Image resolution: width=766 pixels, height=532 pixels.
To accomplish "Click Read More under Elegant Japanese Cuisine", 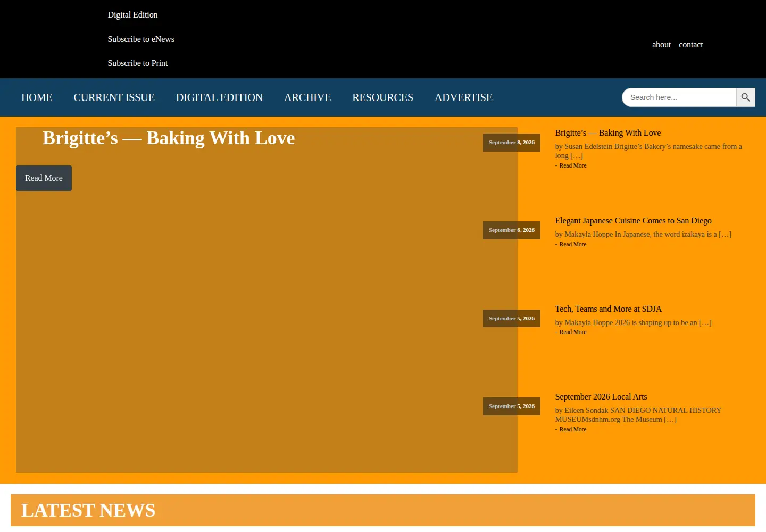I will [573, 245].
